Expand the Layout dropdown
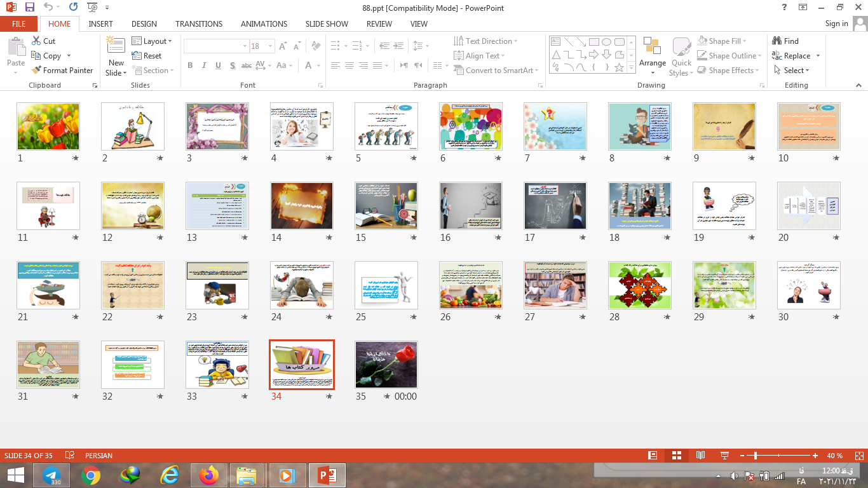Viewport: 868px width, 488px height. [x=153, y=41]
